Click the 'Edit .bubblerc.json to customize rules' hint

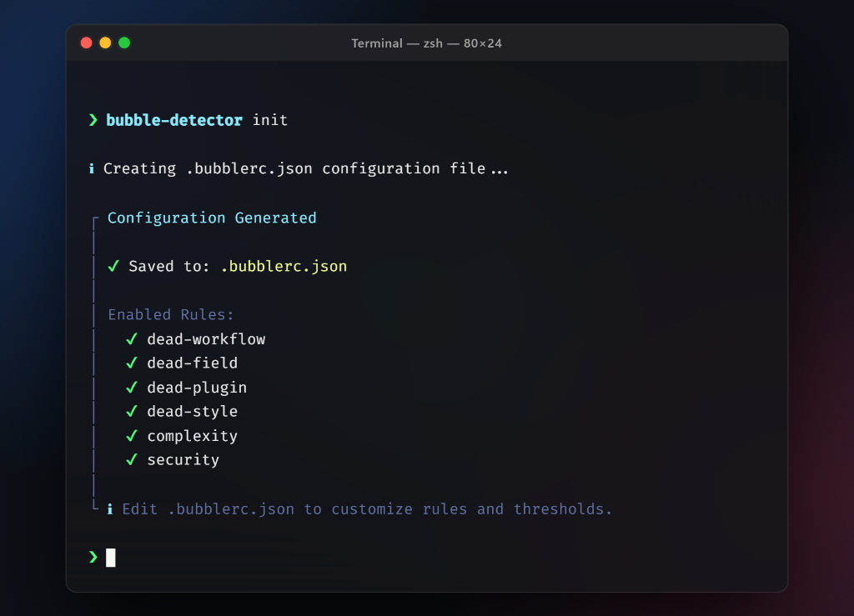point(367,509)
